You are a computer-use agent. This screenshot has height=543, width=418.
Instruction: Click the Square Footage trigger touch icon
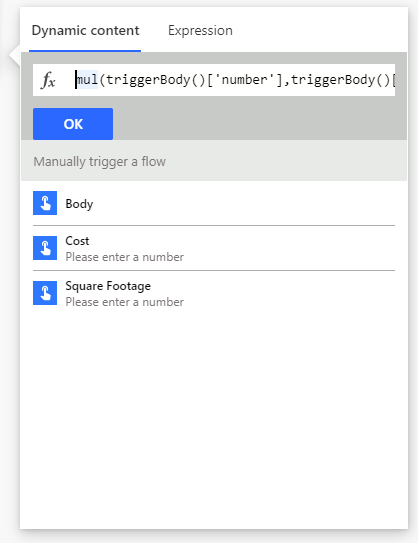click(x=45, y=293)
